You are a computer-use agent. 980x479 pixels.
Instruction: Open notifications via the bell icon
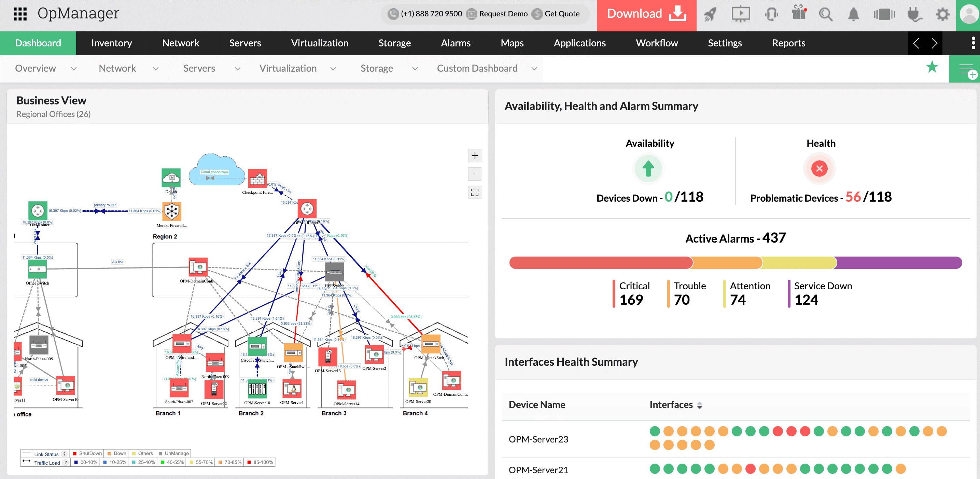853,14
